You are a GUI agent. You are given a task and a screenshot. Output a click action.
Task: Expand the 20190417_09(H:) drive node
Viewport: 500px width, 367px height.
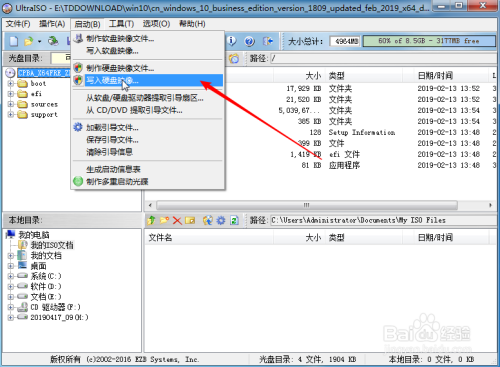coord(11,317)
